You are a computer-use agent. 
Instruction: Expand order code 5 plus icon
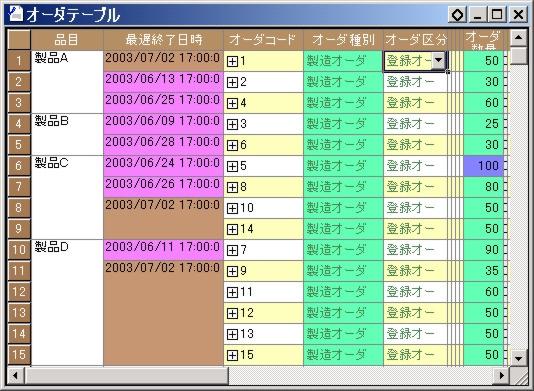232,166
